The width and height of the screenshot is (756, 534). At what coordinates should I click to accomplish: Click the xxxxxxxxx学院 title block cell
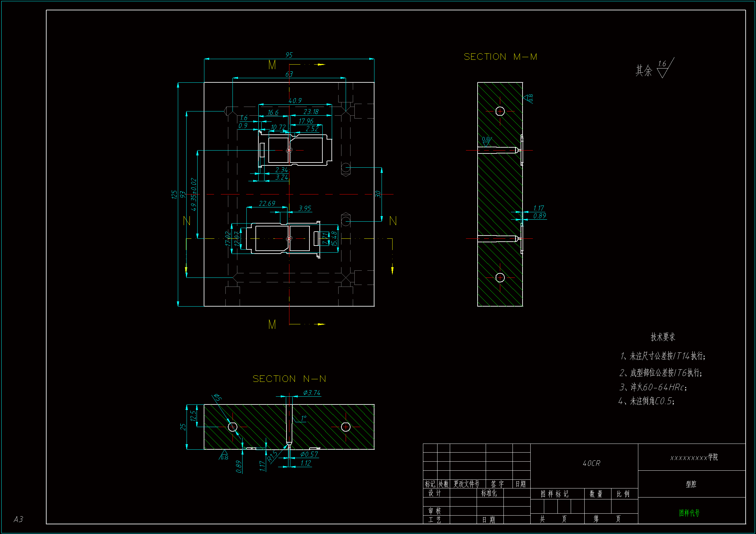pos(694,457)
